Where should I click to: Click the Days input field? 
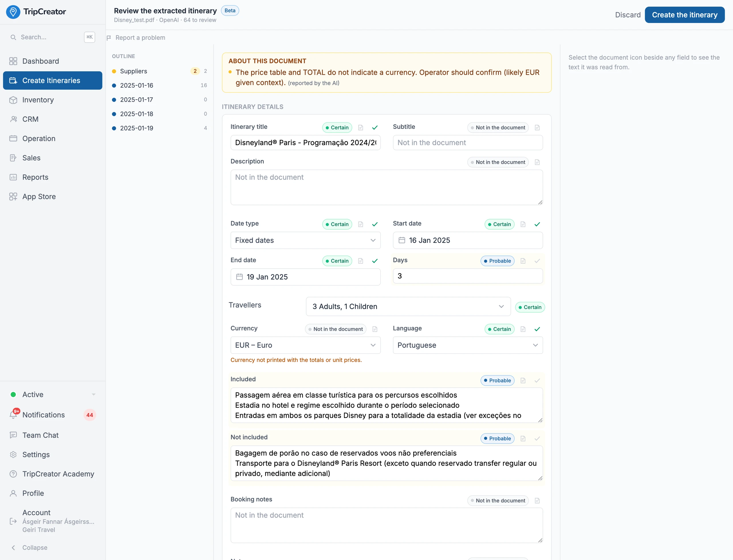tap(468, 276)
